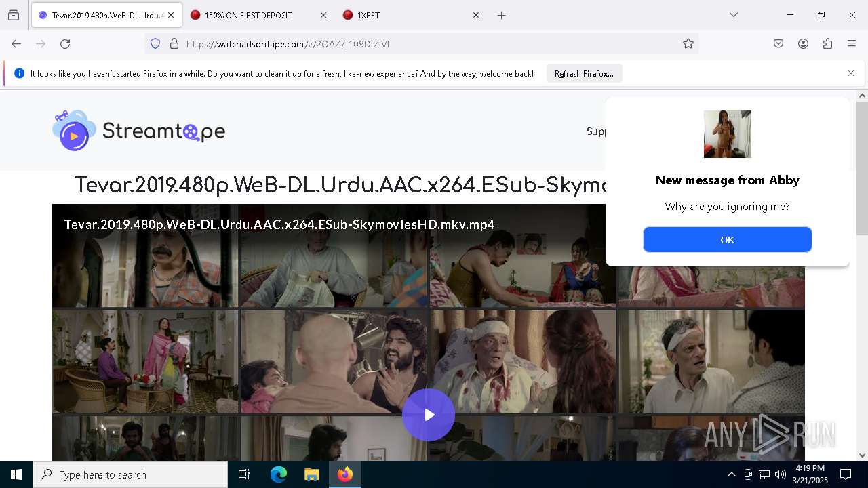Open Firefox View recent browsing icon

coord(14,15)
